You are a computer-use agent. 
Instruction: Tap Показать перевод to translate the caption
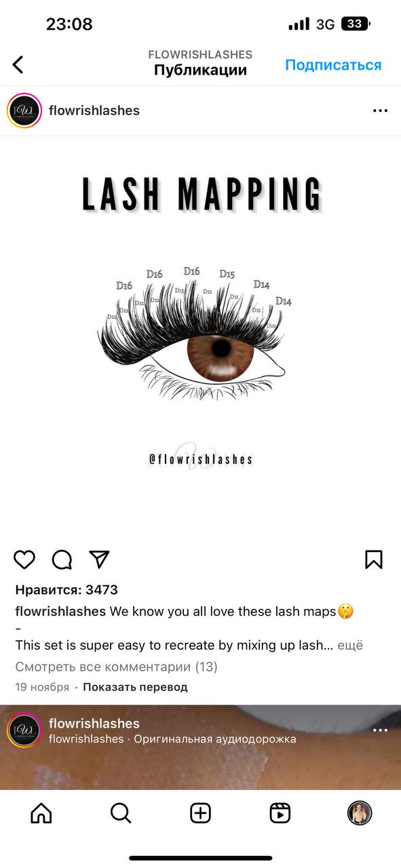[135, 687]
